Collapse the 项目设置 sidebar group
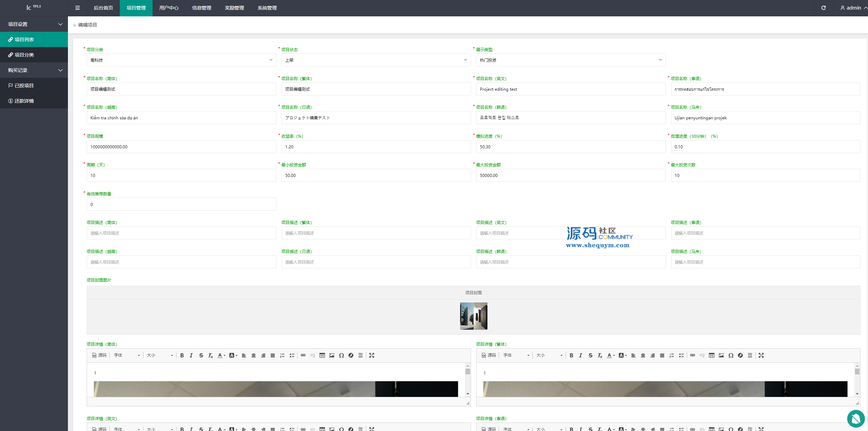 click(34, 24)
